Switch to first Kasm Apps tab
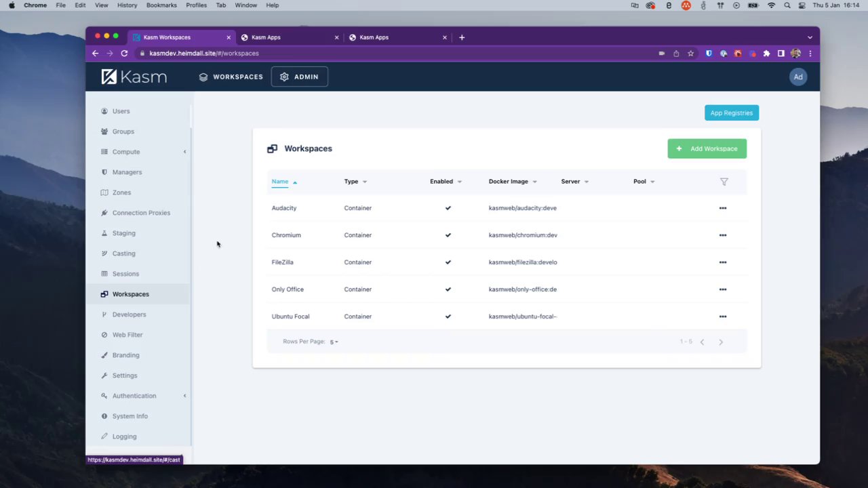 coord(290,37)
